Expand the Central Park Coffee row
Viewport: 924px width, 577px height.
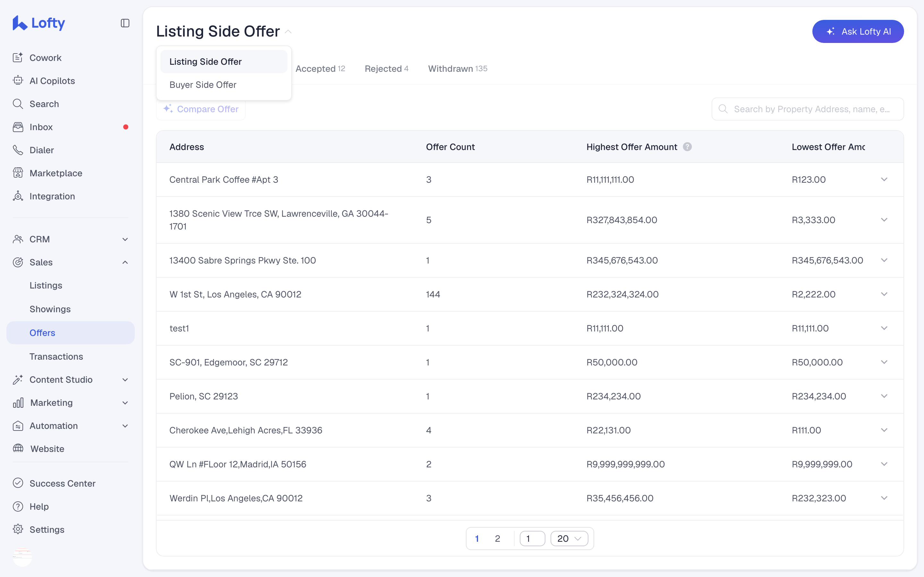[884, 180]
